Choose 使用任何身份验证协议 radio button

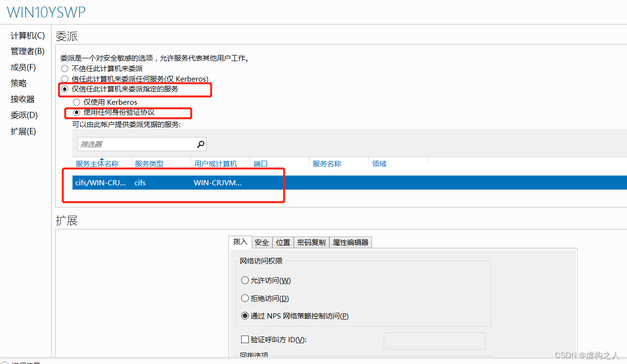[x=76, y=112]
